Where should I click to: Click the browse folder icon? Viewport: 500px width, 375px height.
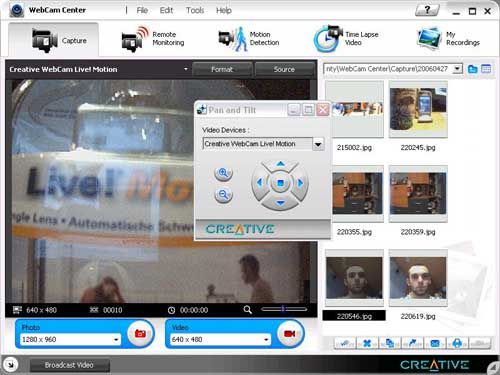472,69
